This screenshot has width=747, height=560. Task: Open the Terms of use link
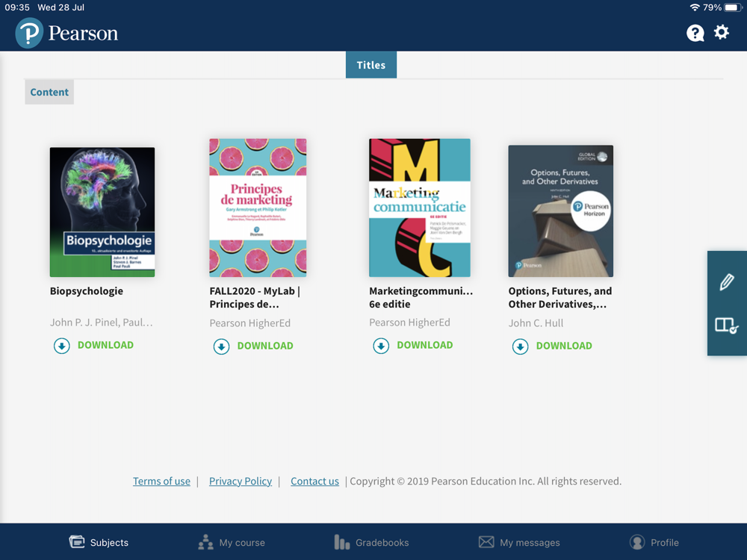[161, 481]
